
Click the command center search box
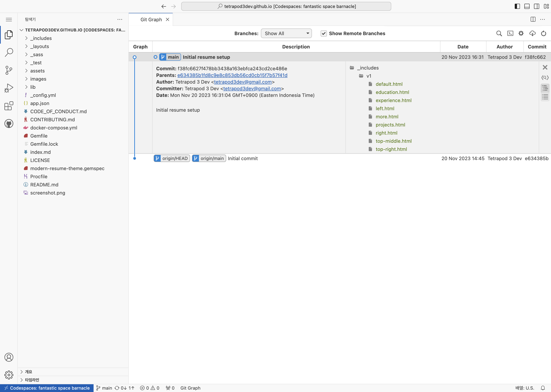[286, 6]
